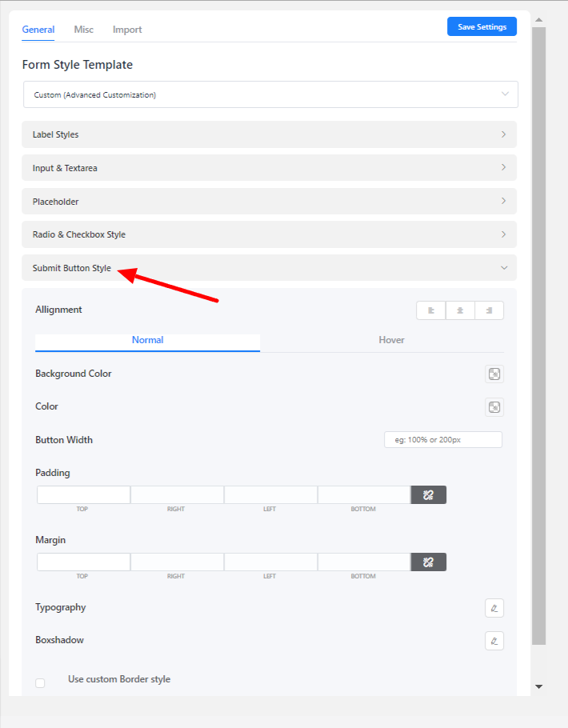Expand the Placeholder section
This screenshot has height=728, width=568.
(269, 202)
